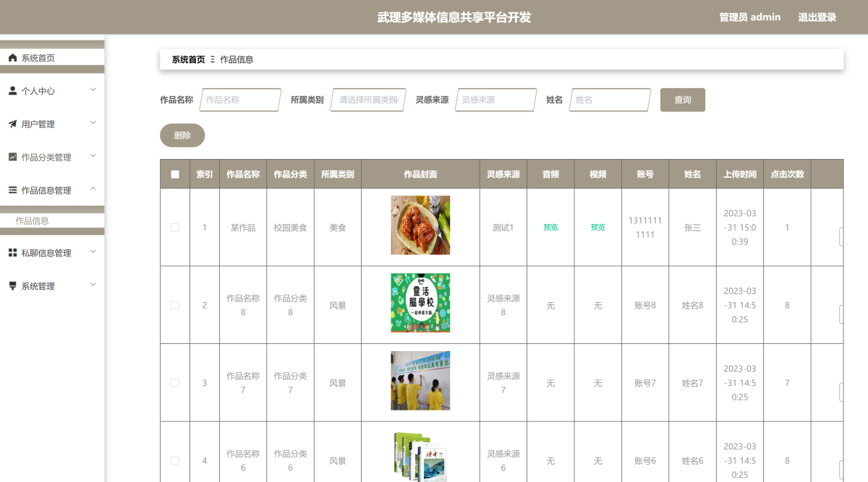Viewport: 868px width, 482px height.
Task: Open the chicken wings cover thumbnail
Action: coord(420,225)
